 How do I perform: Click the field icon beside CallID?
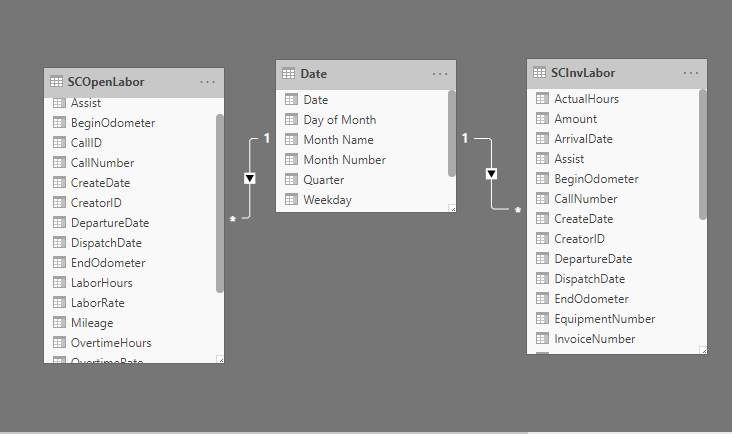(x=59, y=142)
